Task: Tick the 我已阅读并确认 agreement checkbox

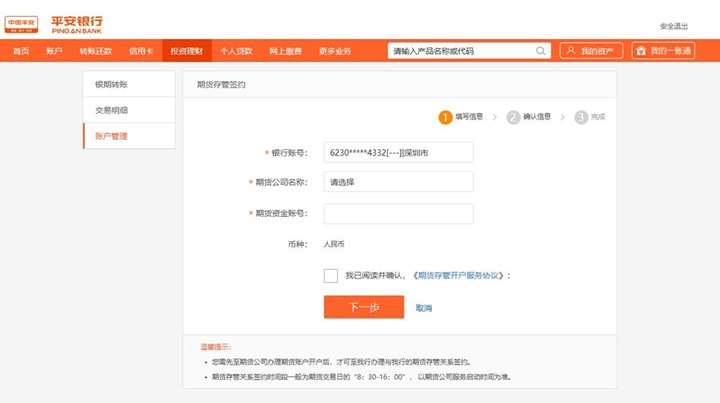Action: tap(331, 276)
